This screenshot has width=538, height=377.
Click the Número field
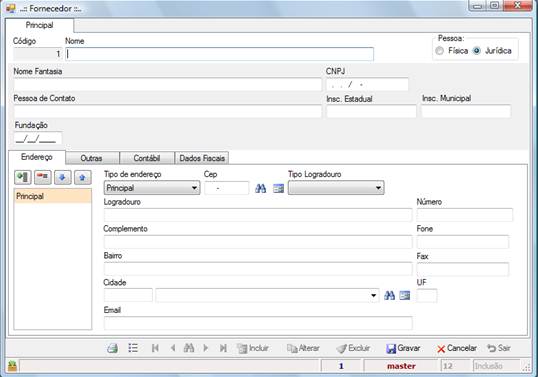point(465,215)
